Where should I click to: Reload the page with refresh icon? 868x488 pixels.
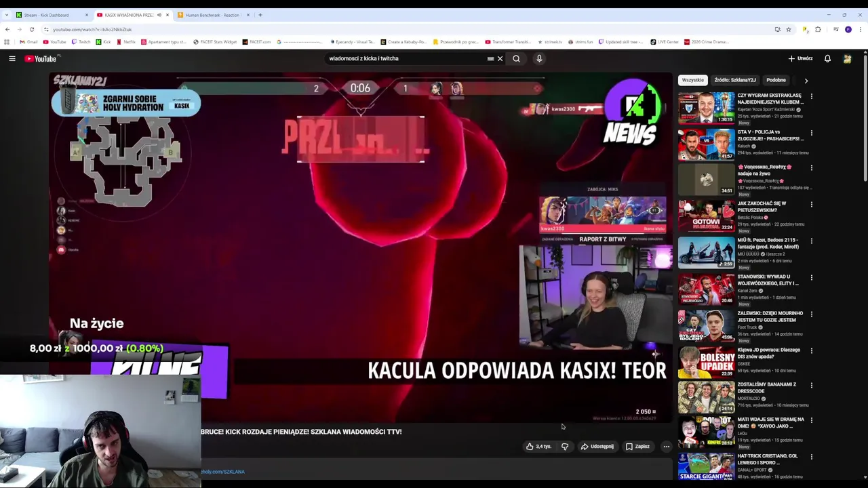(x=32, y=29)
